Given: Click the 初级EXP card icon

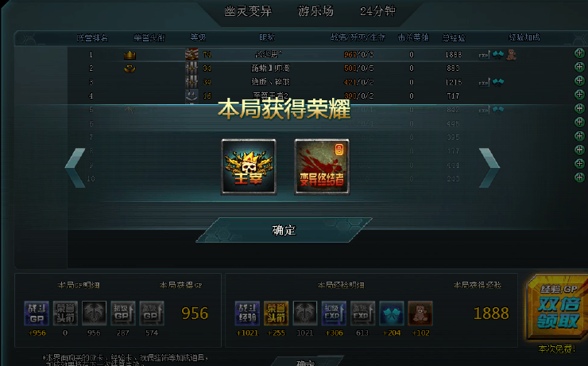Looking at the screenshot, I should click(x=334, y=313).
